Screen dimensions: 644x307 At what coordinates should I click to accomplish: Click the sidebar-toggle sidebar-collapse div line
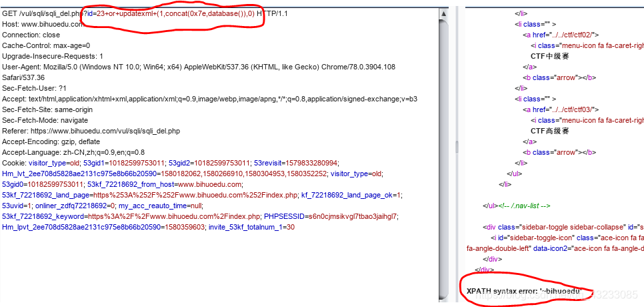coord(563,228)
